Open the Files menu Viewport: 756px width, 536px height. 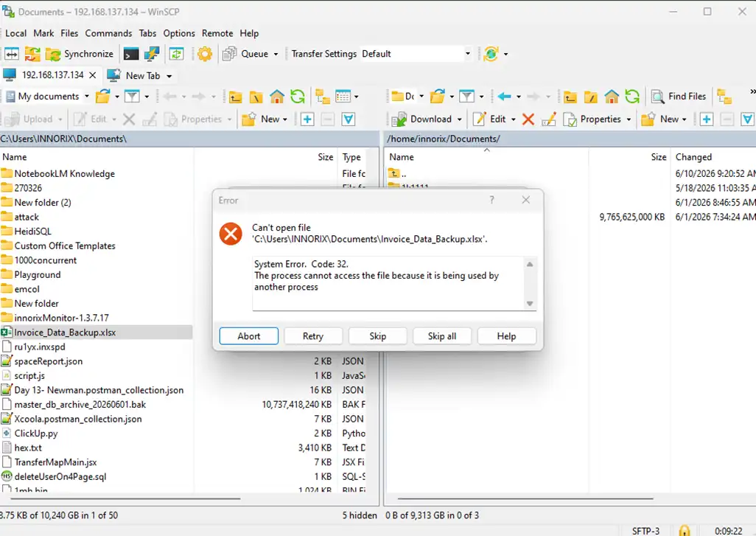click(69, 33)
